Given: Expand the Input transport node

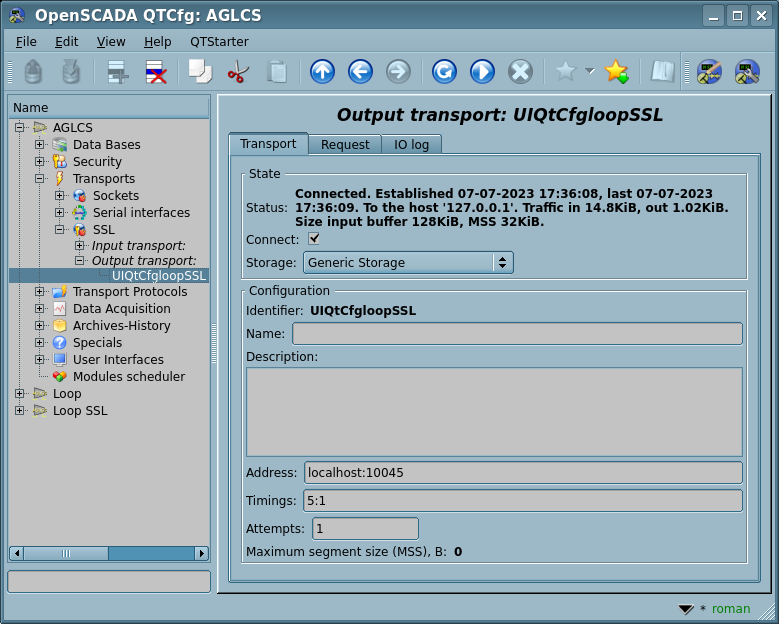Looking at the screenshot, I should click(x=79, y=245).
